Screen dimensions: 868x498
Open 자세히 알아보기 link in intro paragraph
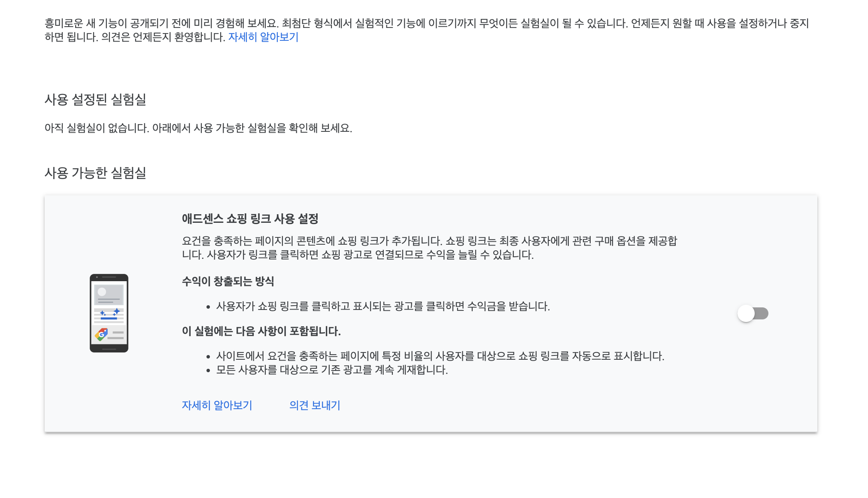[263, 37]
